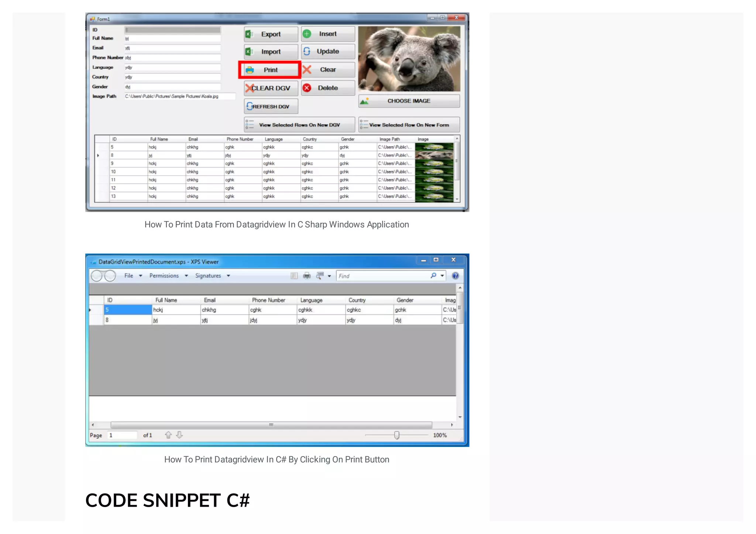Expand the Find options dropdown arrow

[x=442, y=276]
